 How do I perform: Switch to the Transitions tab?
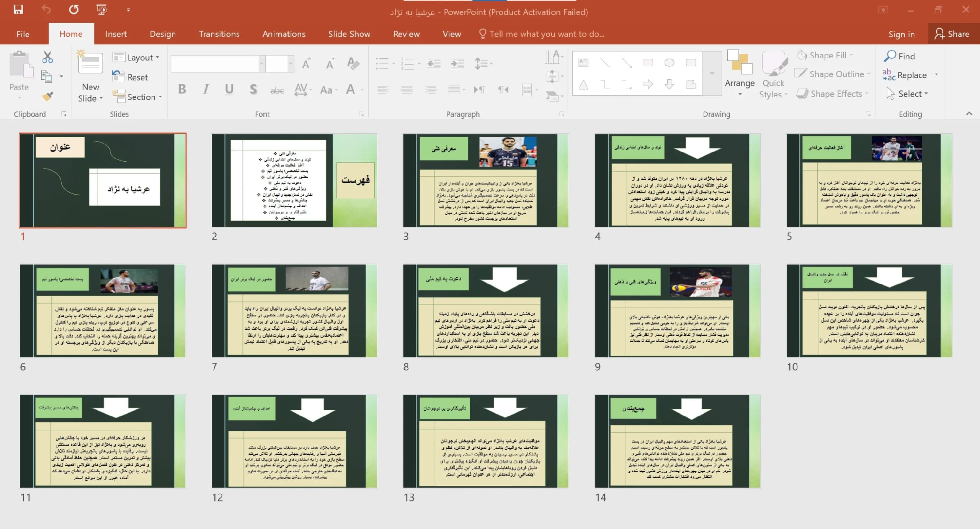[x=219, y=34]
